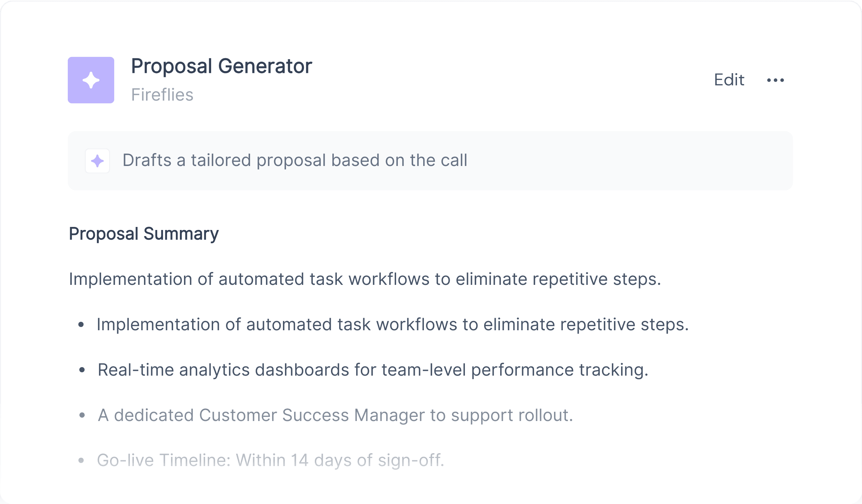The width and height of the screenshot is (862, 504).
Task: Click the bullet dot before Real-time analytics
Action: [82, 370]
